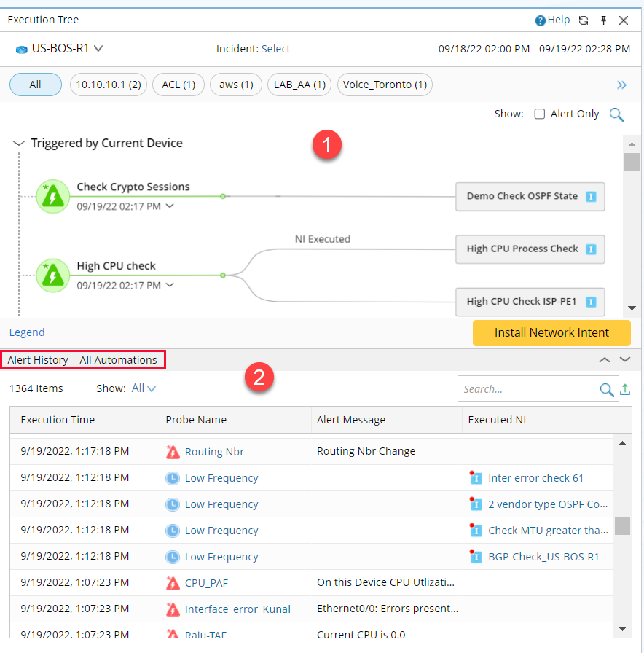Viewport: 644px width, 653px height.
Task: Select the Check Crypto Sessions automation icon
Action: pyautogui.click(x=52, y=196)
